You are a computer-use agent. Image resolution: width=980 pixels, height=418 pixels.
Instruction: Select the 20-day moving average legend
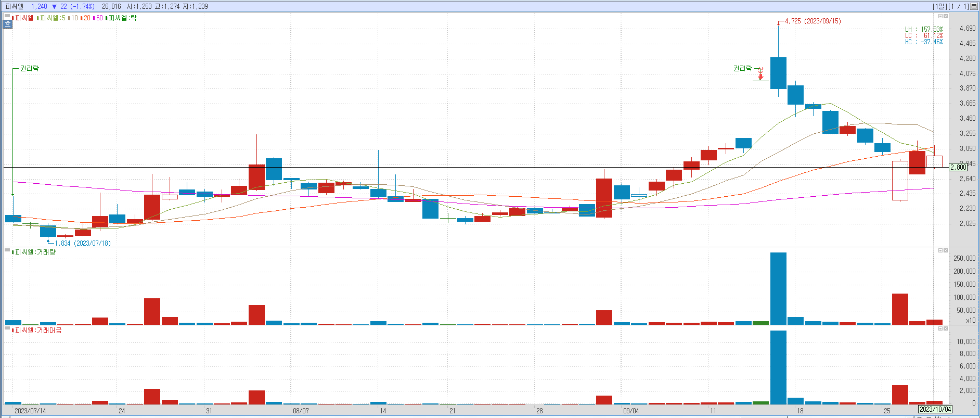(86, 18)
